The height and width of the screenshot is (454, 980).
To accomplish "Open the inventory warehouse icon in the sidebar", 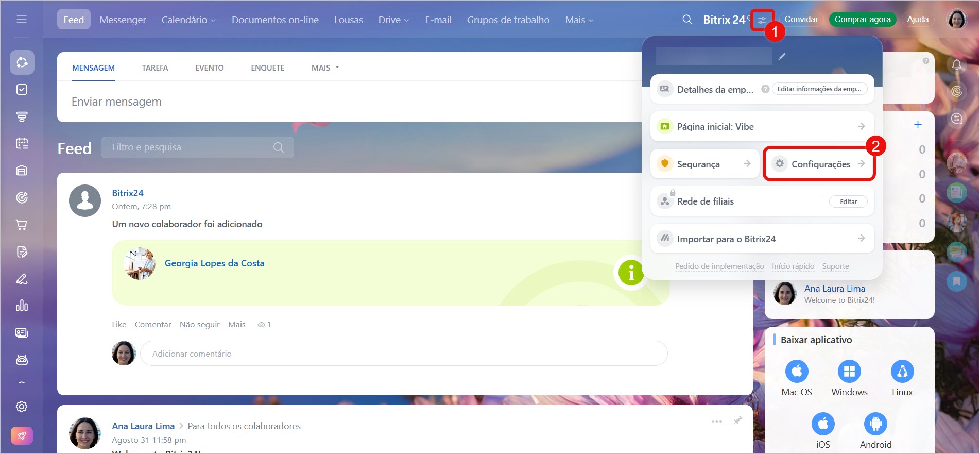I will click(x=22, y=171).
